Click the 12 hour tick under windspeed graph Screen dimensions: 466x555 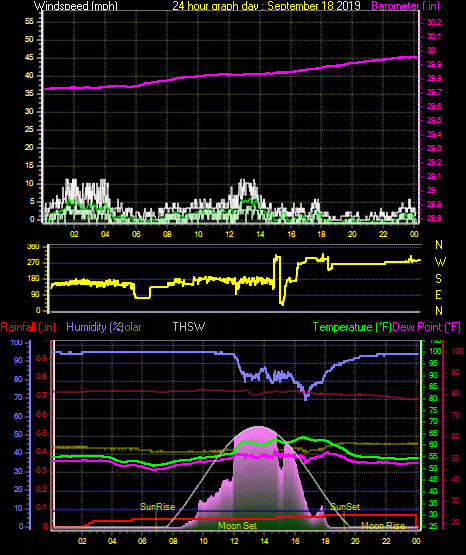[x=229, y=234]
